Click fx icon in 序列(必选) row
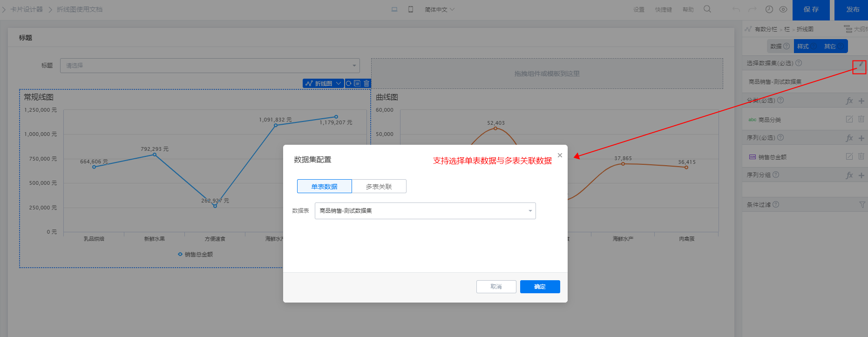 [849, 138]
